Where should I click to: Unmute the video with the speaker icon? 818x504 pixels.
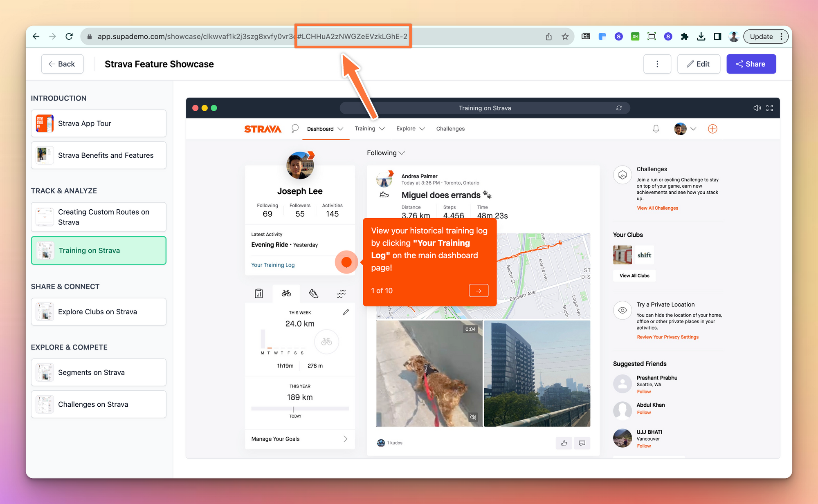473,417
